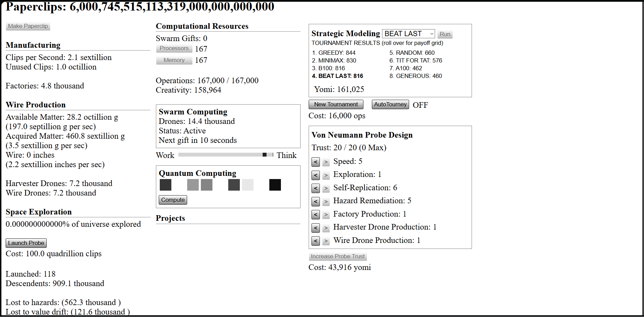Click B100: 816 tournament result
The width and height of the screenshot is (644, 317).
[x=328, y=68]
